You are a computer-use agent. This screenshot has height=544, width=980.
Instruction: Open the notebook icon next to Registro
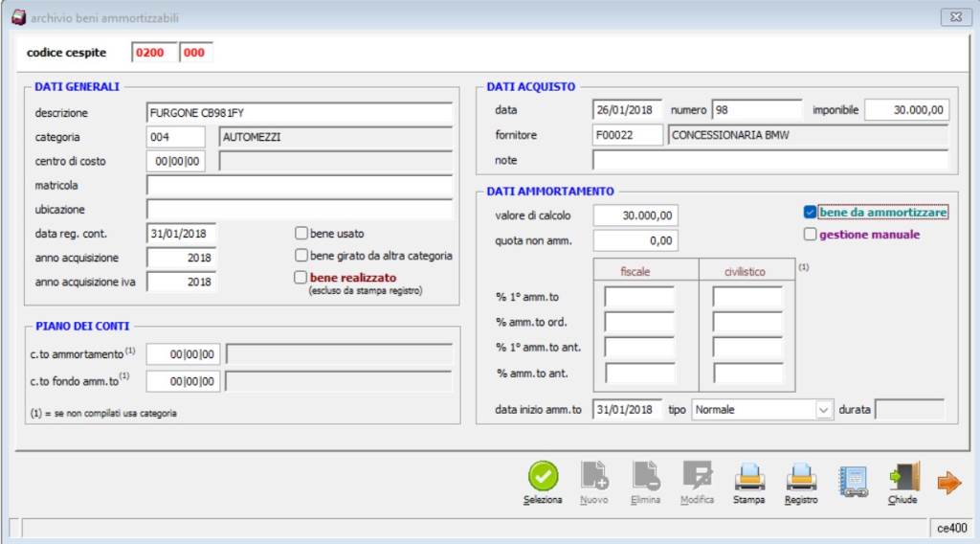pos(853,482)
